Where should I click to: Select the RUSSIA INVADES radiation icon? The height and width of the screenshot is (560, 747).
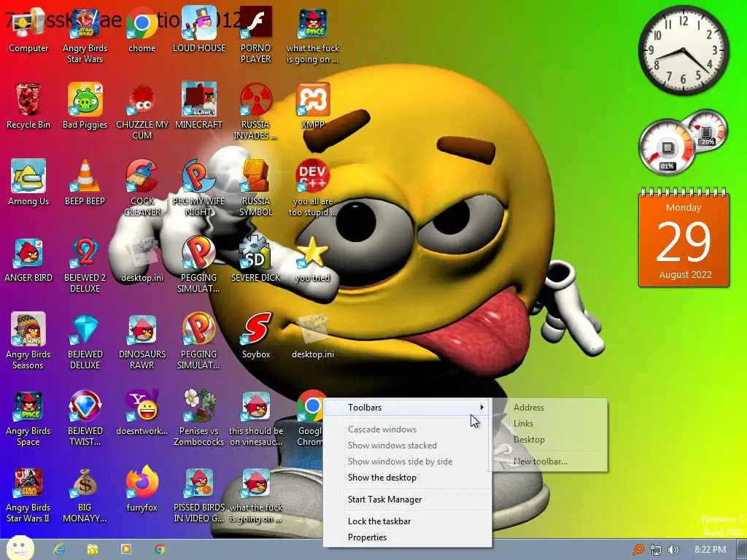(x=256, y=111)
